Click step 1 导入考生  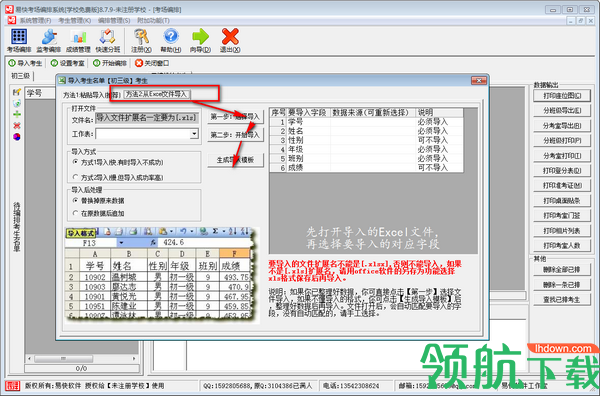click(x=25, y=63)
